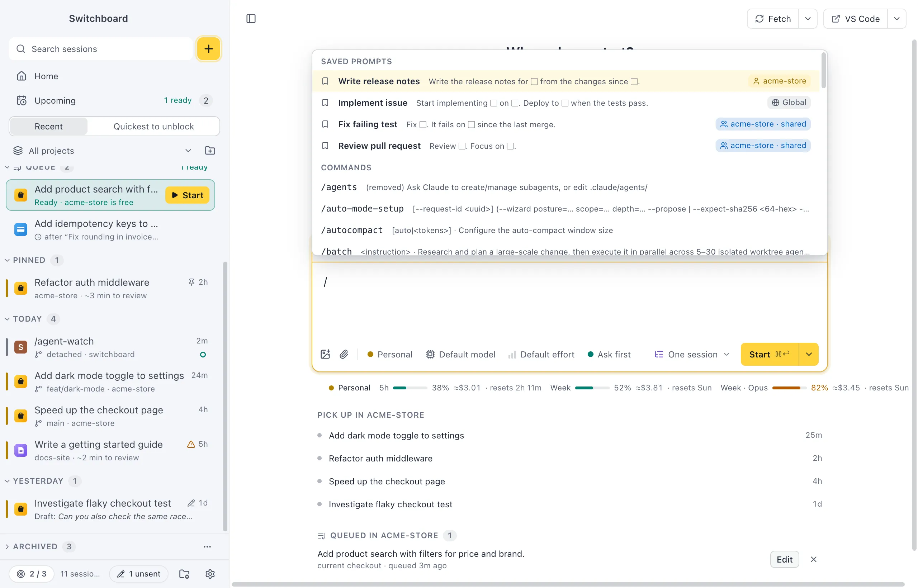Collapse the Yesterday section

pyautogui.click(x=7, y=481)
